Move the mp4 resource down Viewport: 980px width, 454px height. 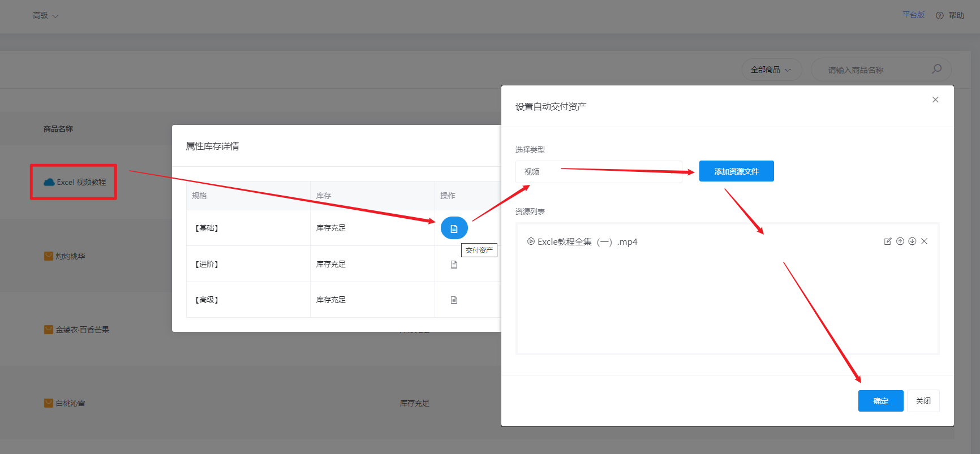[912, 241]
